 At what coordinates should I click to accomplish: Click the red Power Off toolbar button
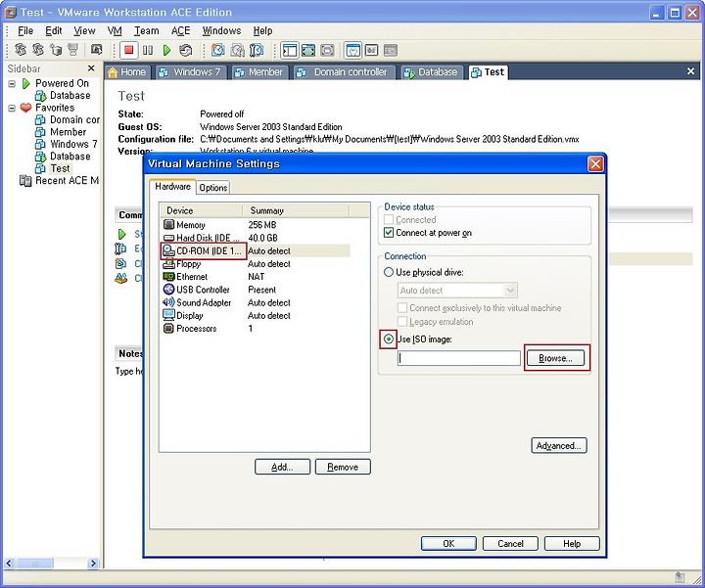(129, 50)
